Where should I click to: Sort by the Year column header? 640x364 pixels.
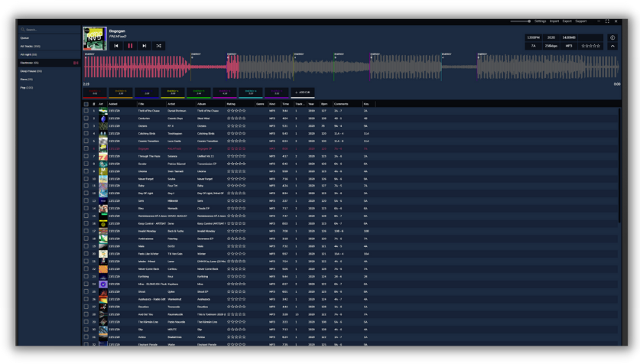[311, 104]
